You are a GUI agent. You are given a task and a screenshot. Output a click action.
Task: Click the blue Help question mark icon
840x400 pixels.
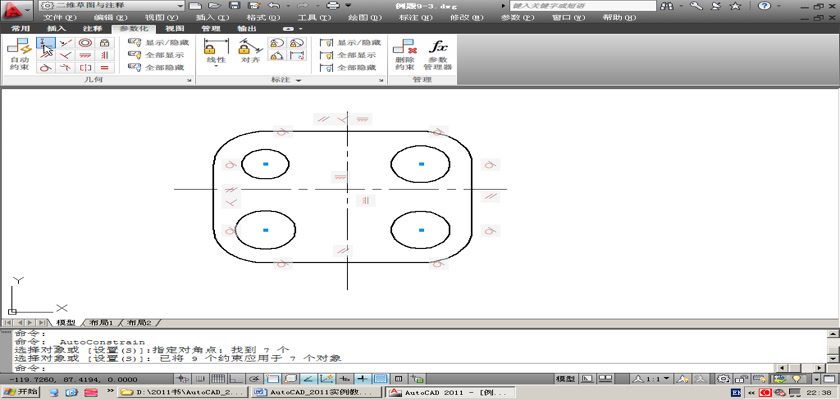[x=764, y=6]
